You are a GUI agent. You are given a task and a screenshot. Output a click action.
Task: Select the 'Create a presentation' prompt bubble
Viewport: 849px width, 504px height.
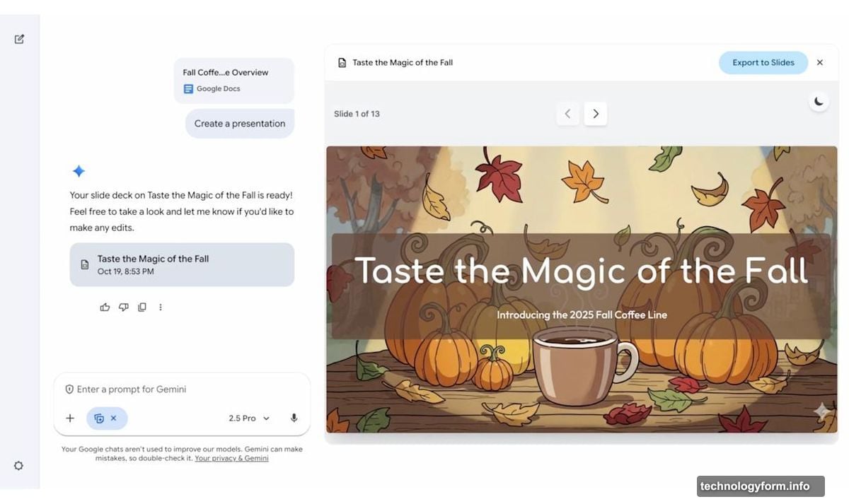click(240, 124)
